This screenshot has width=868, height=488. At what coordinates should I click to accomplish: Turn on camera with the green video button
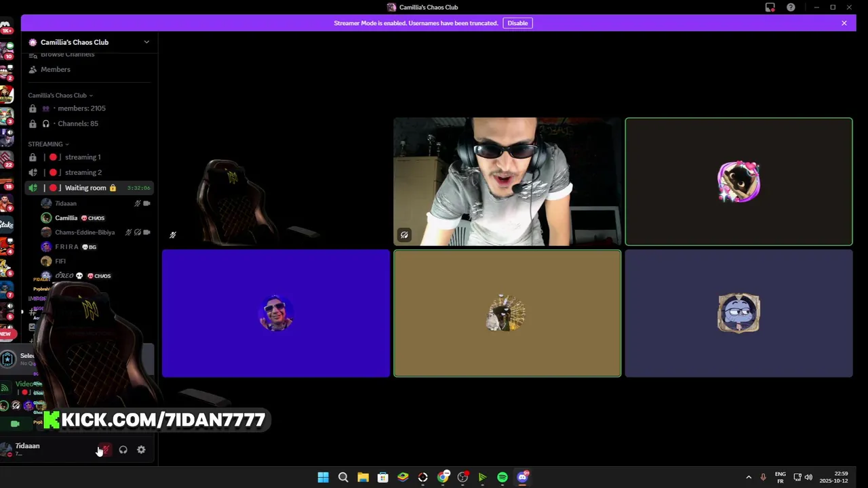(15, 424)
